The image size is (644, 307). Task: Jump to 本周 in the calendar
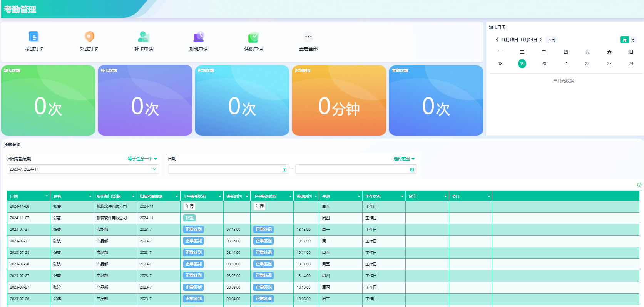(x=552, y=40)
